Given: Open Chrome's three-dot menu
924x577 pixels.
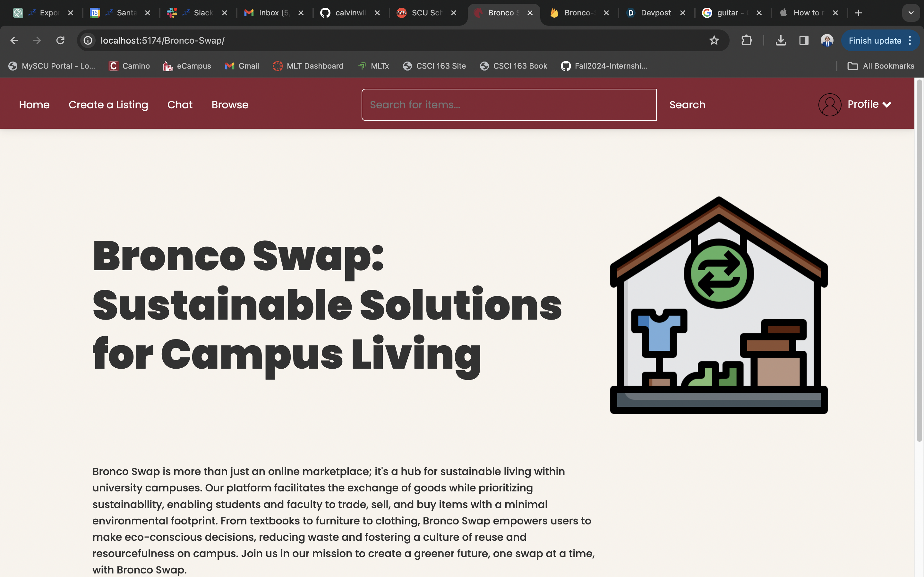Looking at the screenshot, I should 910,40.
